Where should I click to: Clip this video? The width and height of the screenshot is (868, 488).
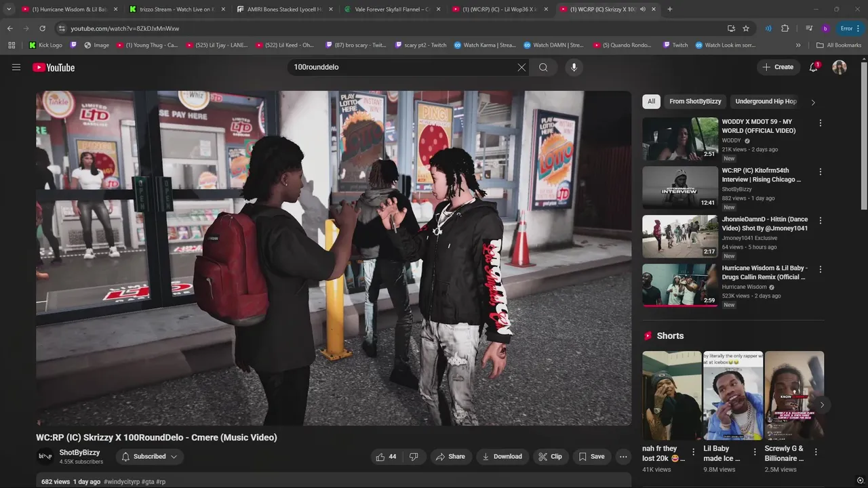tap(550, 457)
